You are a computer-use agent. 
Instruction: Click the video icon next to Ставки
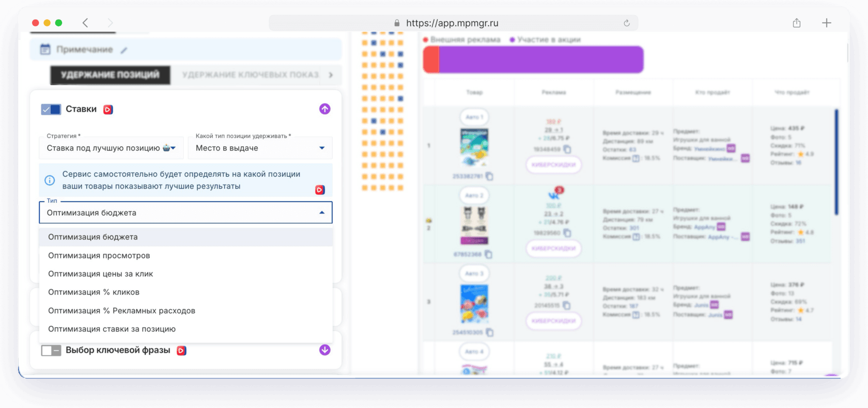click(108, 110)
